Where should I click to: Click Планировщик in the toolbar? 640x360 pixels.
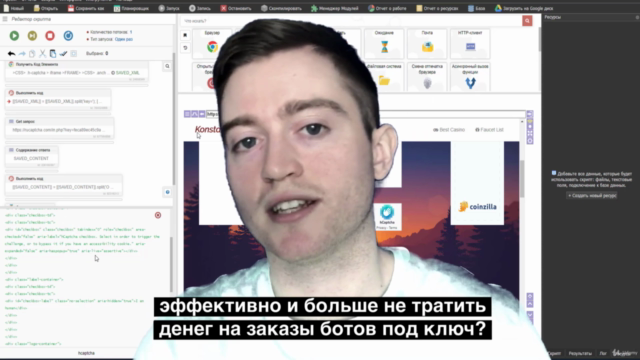pos(131,8)
